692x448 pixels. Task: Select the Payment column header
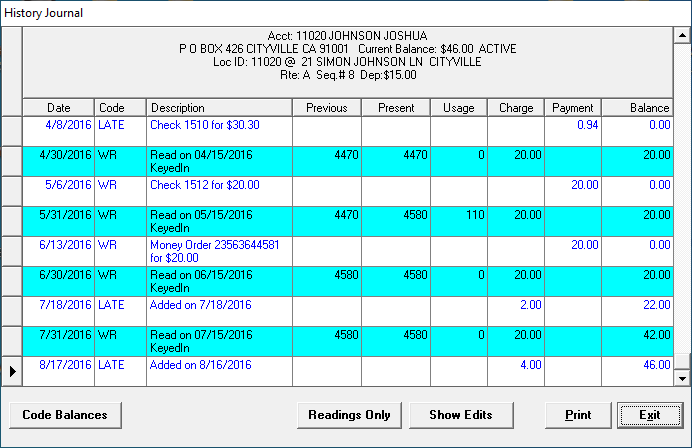573,108
